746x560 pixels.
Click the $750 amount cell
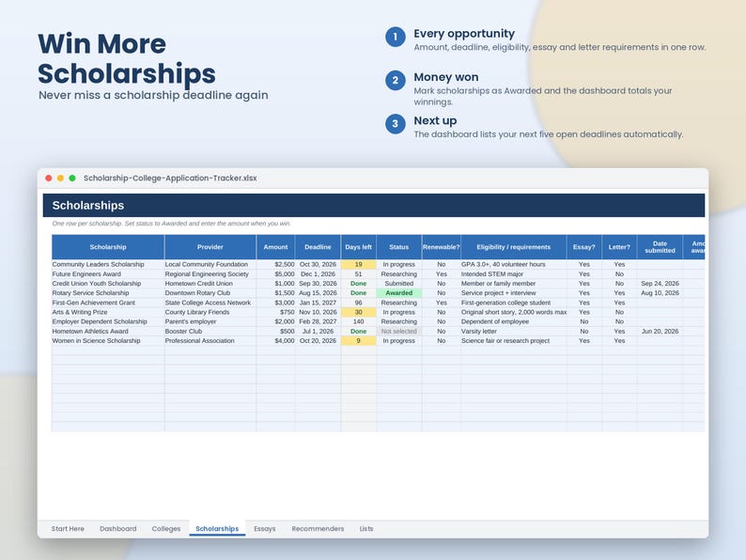[x=275, y=312]
